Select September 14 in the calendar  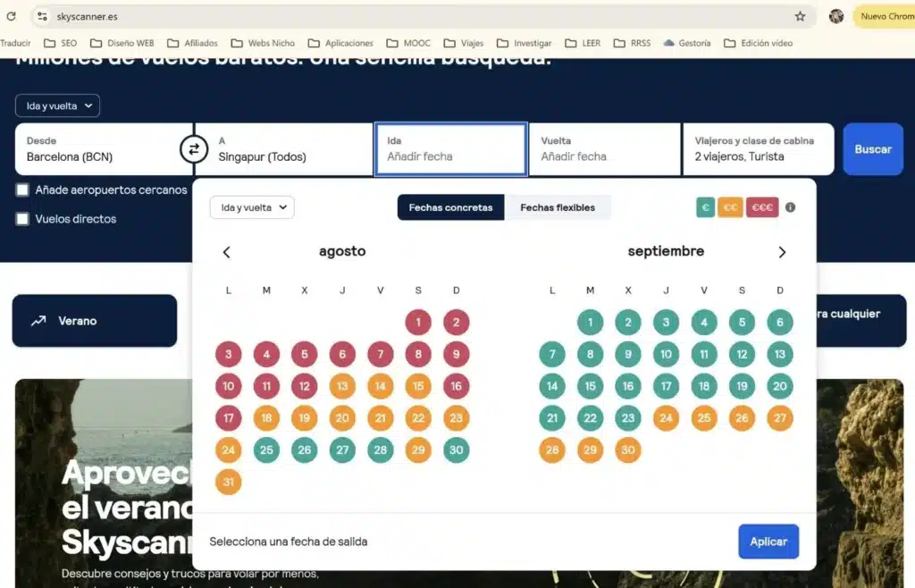[552, 386]
